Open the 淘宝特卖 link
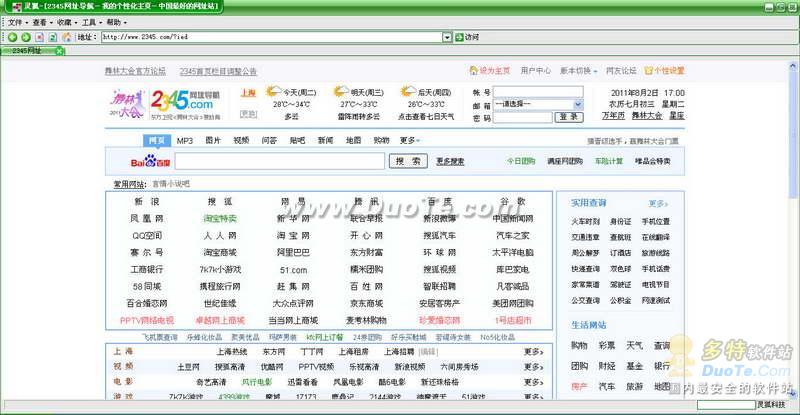Viewport: 800px width, 415px height. coord(220,218)
